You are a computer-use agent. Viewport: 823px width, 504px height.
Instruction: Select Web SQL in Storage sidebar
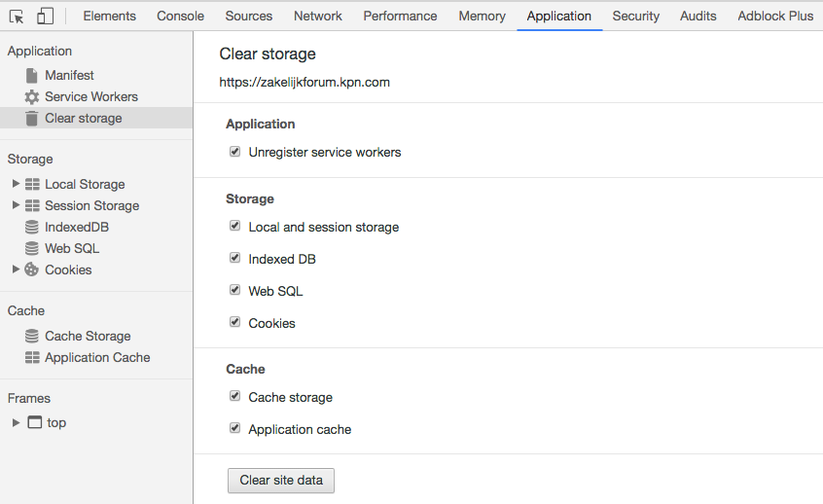point(71,249)
